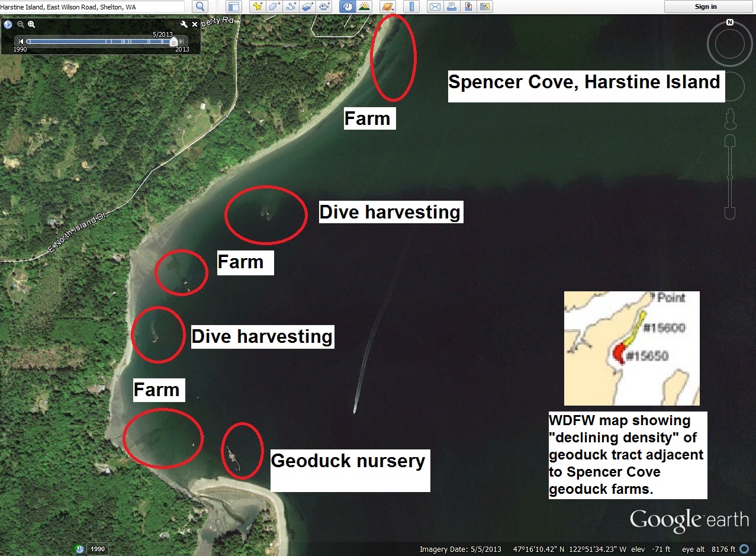This screenshot has height=556, width=756.
Task: Select the time slider handle at 5/2013
Action: click(x=173, y=42)
